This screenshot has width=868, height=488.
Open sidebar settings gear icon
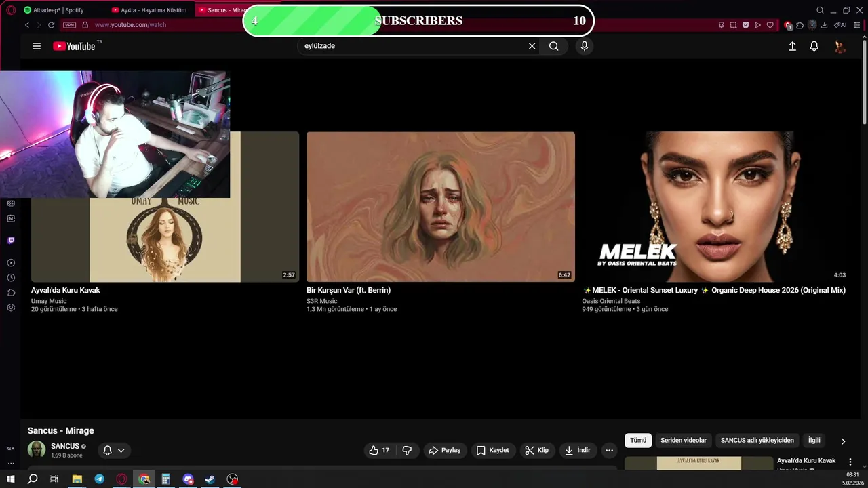pyautogui.click(x=11, y=308)
